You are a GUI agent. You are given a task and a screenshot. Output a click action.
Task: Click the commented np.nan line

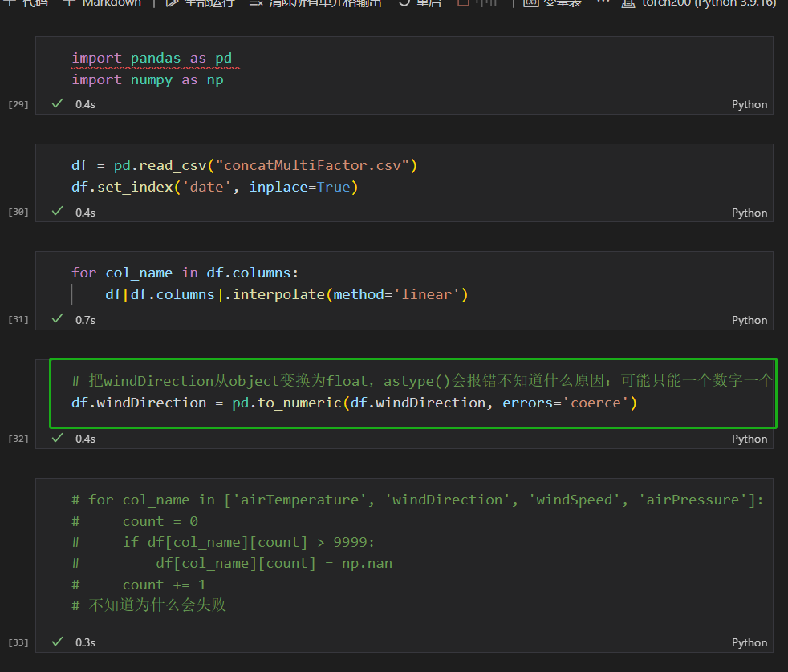[273, 563]
